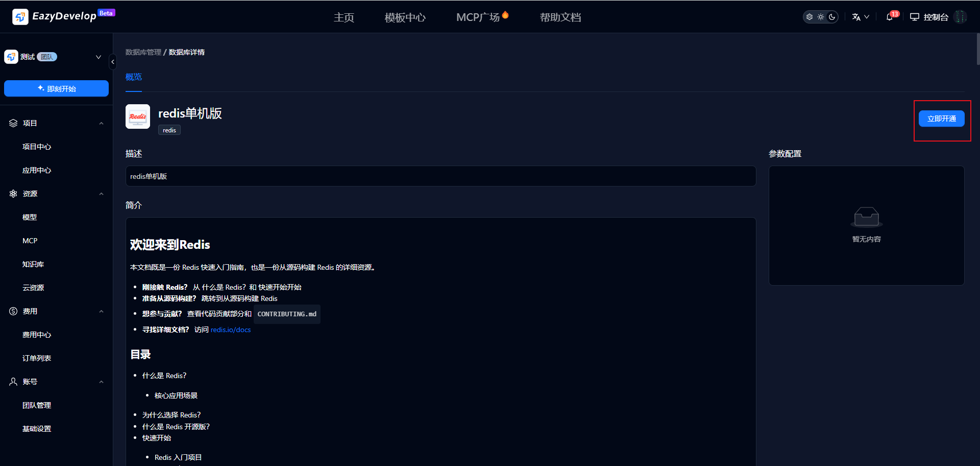
Task: Collapse the sidebar with arrow handle
Action: pyautogui.click(x=113, y=62)
